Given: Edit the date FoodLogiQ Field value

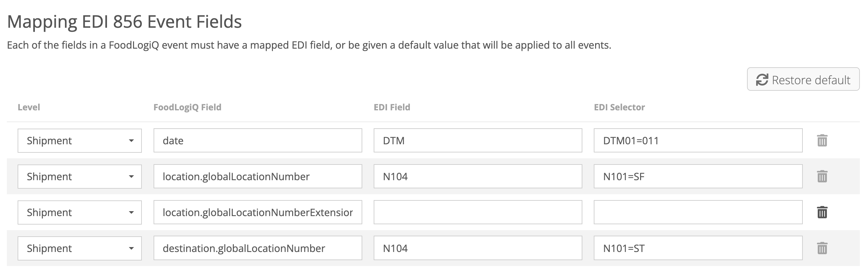Looking at the screenshot, I should pyautogui.click(x=258, y=141).
